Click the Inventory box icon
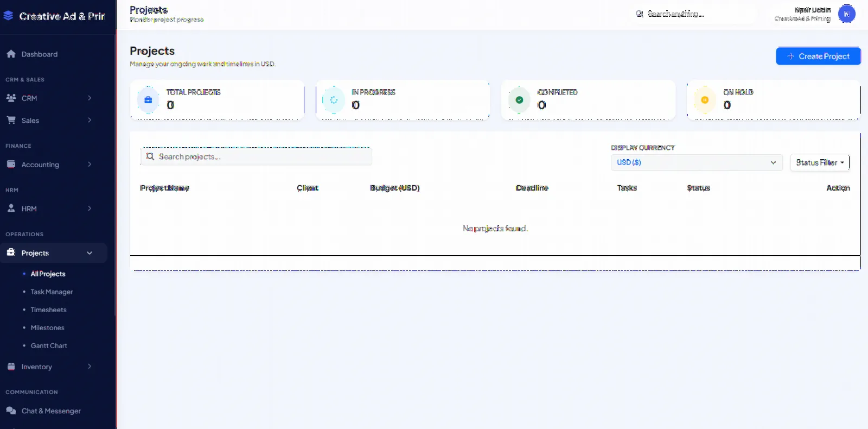Image resolution: width=868 pixels, height=429 pixels. 11,367
